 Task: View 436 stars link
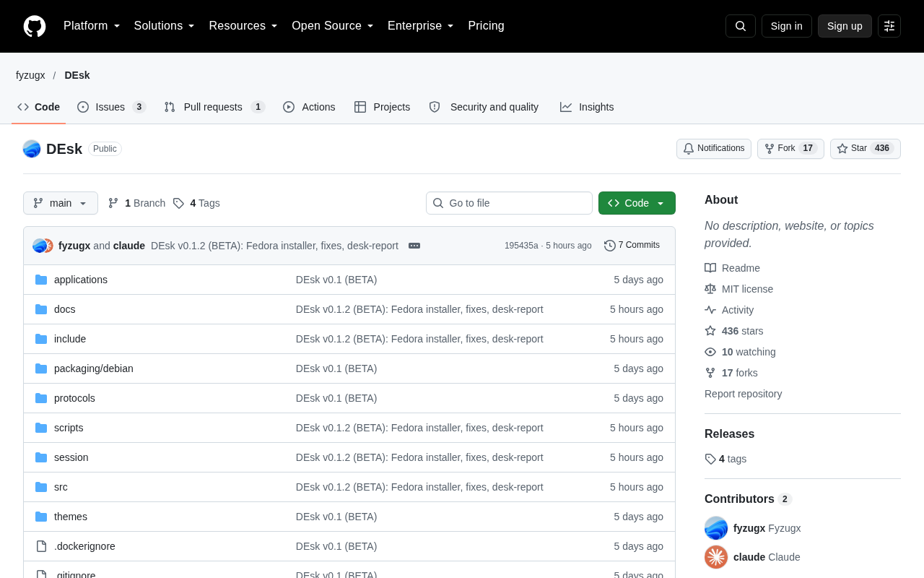[x=734, y=331]
